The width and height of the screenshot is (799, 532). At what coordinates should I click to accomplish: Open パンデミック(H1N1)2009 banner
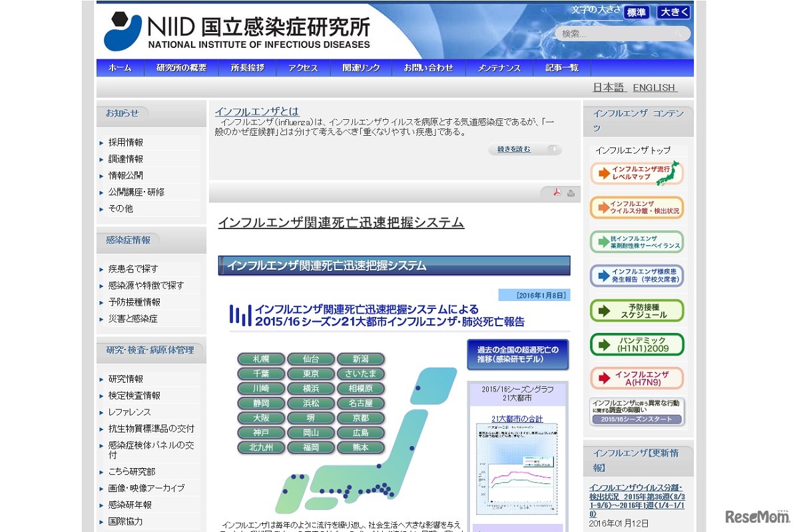[x=637, y=344]
